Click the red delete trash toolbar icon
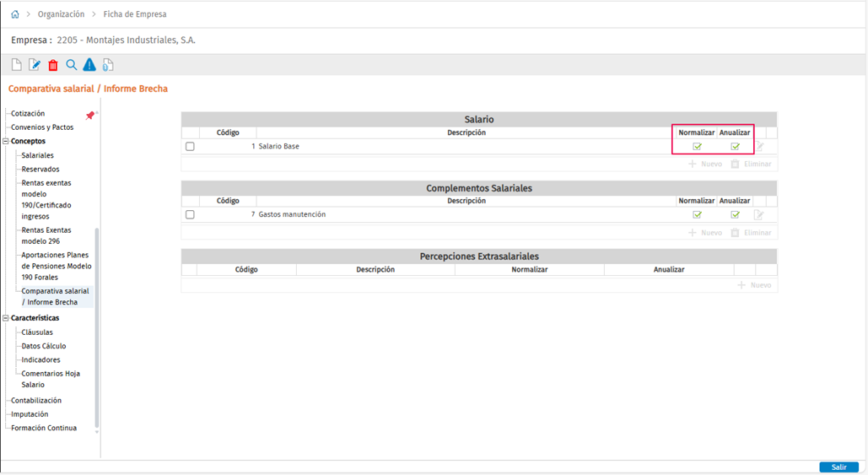This screenshot has height=475, width=868. (x=53, y=65)
